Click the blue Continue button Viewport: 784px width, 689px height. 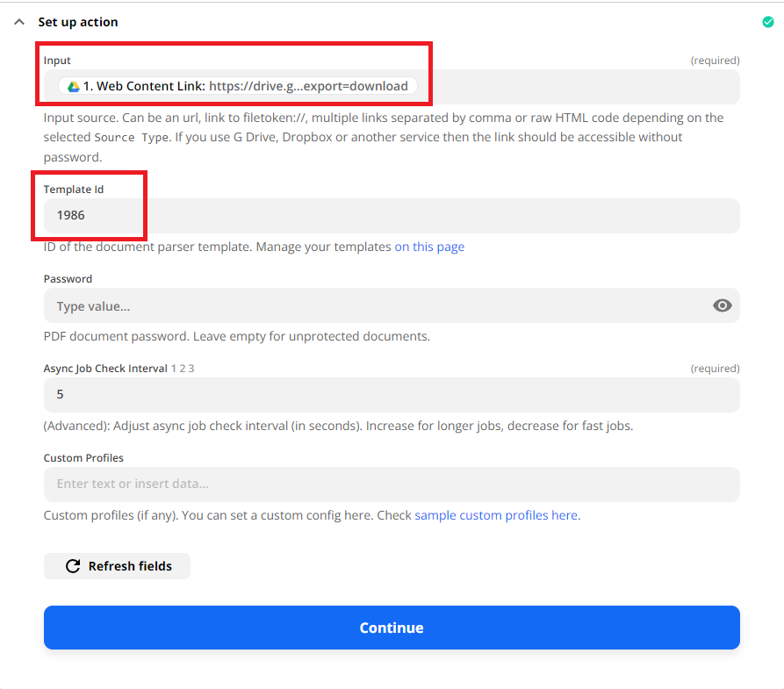pos(392,628)
